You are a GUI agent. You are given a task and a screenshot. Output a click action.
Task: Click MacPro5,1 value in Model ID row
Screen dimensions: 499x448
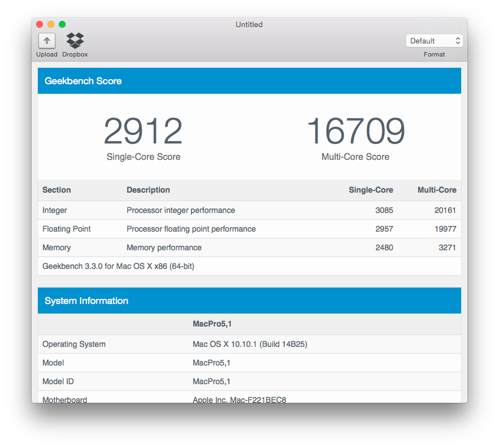click(211, 381)
